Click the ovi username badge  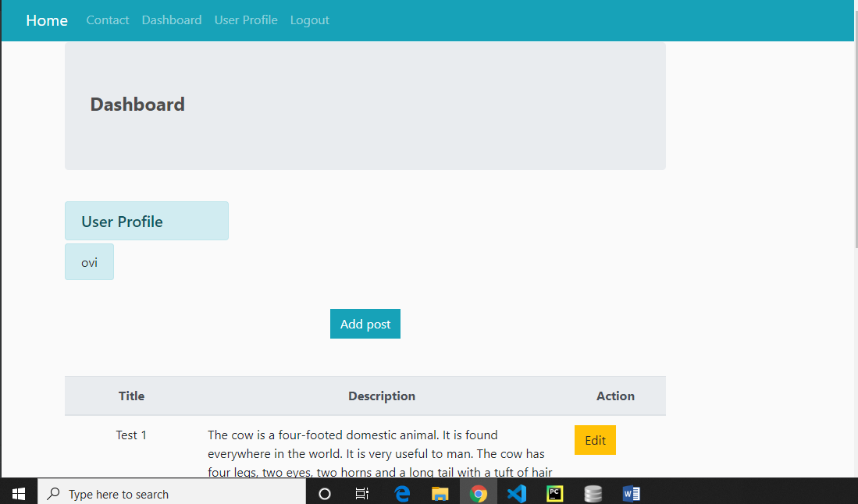click(89, 262)
